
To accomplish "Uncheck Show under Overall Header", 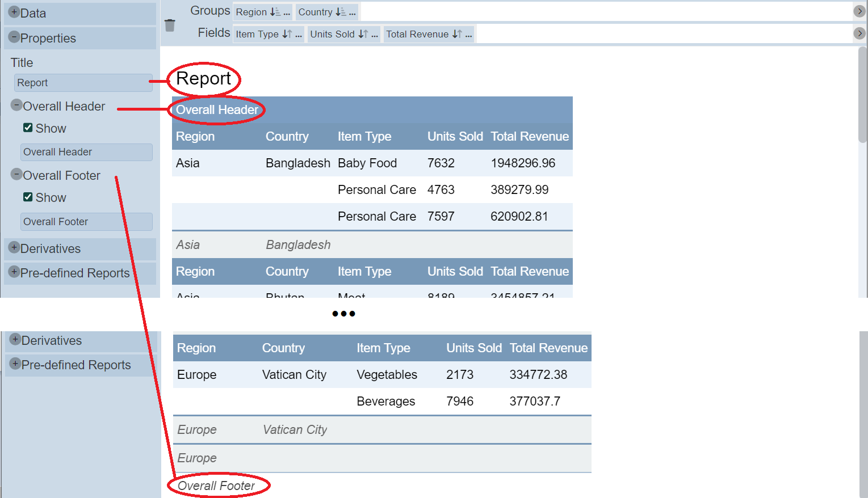I will click(x=28, y=128).
